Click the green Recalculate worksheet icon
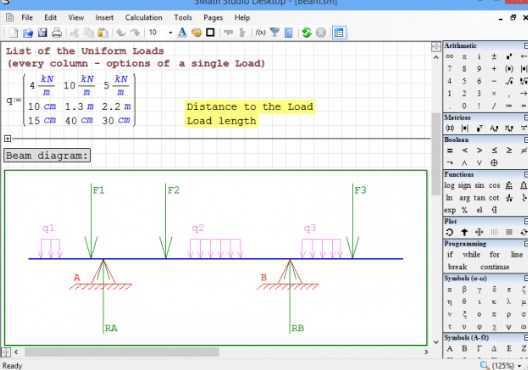The image size is (528, 370). pyautogui.click(x=306, y=33)
